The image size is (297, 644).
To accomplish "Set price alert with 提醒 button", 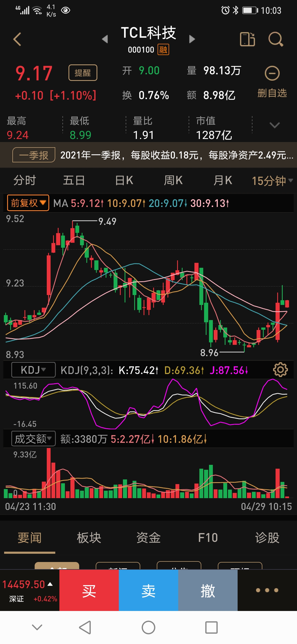I will 83,73.
